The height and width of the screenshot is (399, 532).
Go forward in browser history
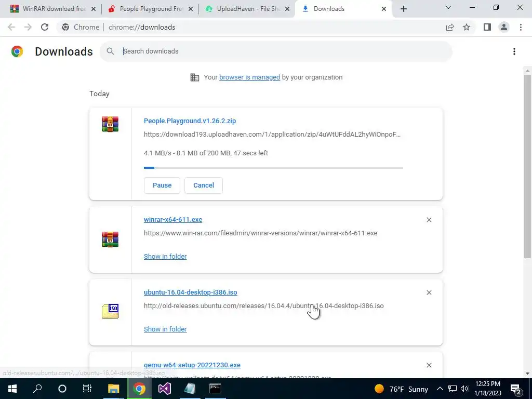click(28, 27)
